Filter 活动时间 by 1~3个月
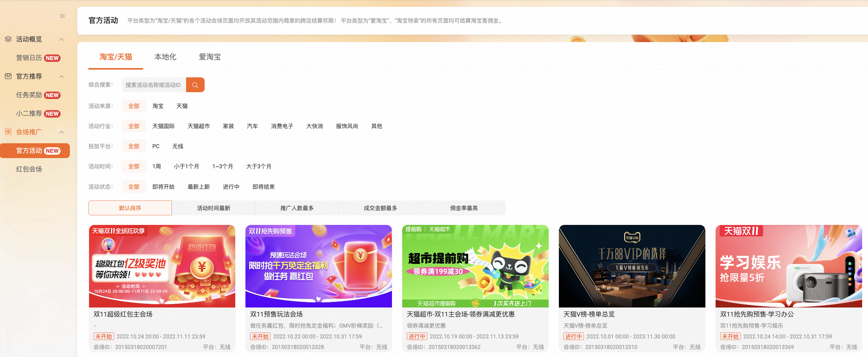The height and width of the screenshot is (357, 868). tap(223, 166)
